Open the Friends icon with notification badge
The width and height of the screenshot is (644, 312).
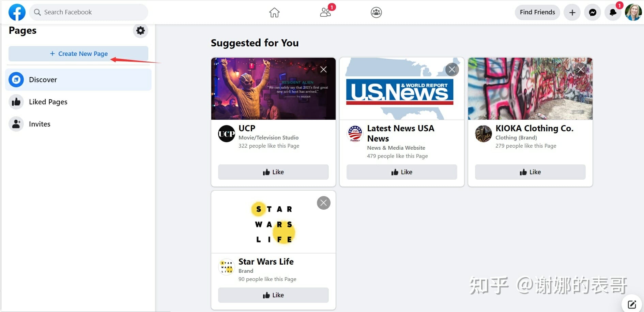pos(325,12)
